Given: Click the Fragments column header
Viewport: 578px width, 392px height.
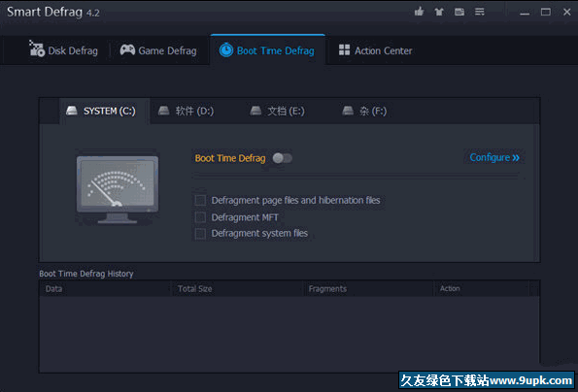Looking at the screenshot, I should click(x=368, y=288).
